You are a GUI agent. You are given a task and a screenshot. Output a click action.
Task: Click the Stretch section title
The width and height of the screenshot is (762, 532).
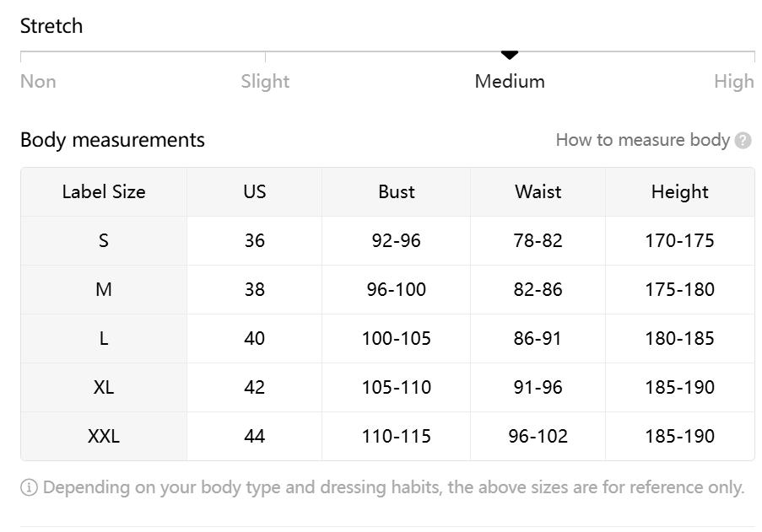pyautogui.click(x=51, y=26)
